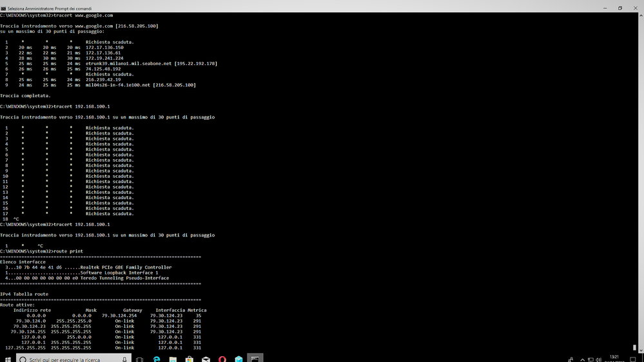Activate the microphone in the search box
This screenshot has width=644, height=362.
pyautogui.click(x=124, y=359)
